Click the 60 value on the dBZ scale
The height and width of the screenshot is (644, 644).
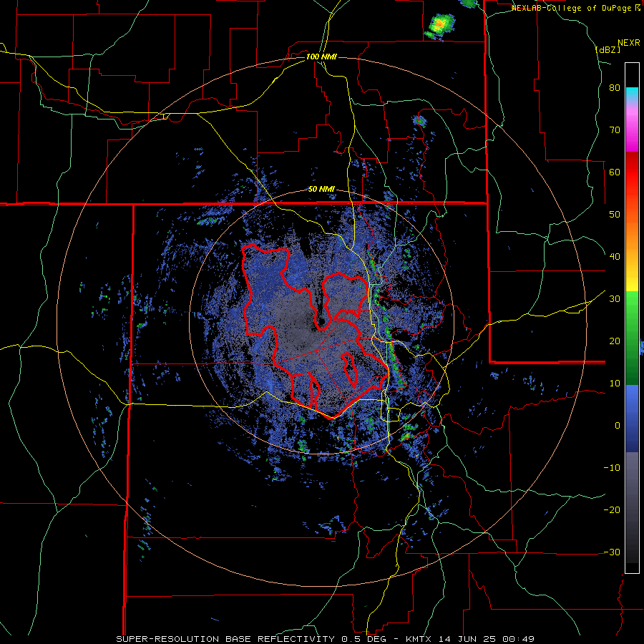(615, 172)
